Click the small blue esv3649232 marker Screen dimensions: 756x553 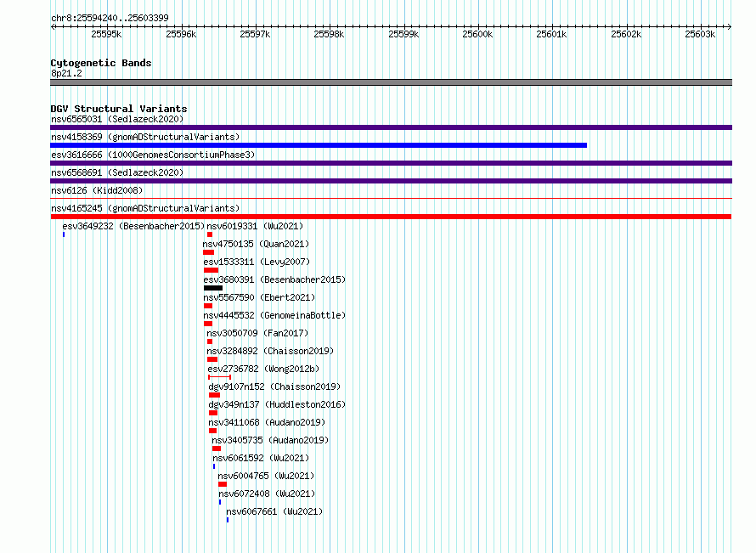pos(64,234)
